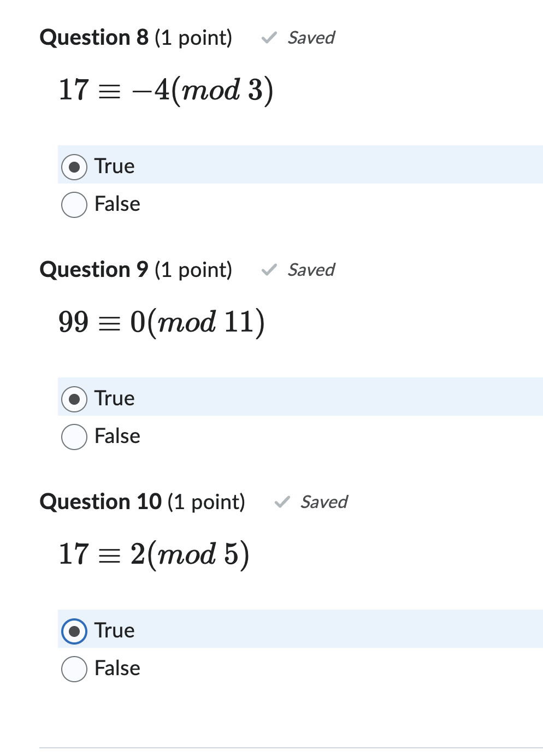Click the True answer label under Question 8
This screenshot has height=756, width=543.
(114, 166)
